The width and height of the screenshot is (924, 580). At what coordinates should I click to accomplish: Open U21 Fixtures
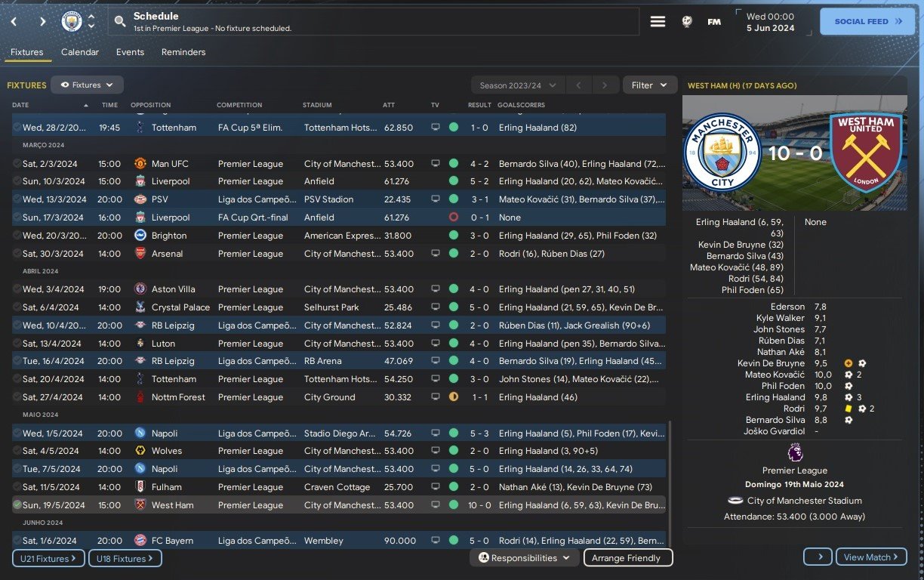coord(48,558)
